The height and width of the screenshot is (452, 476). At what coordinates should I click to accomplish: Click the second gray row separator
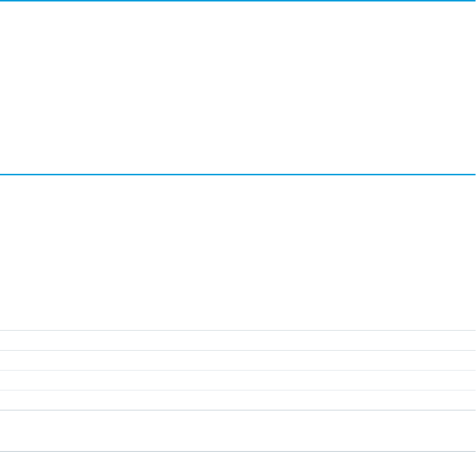pos(238,351)
